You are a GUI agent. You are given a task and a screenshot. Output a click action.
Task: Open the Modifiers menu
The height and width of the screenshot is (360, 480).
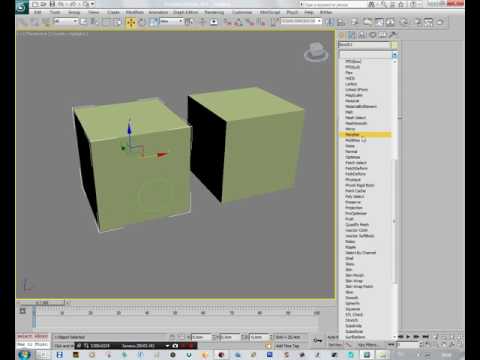(135, 12)
